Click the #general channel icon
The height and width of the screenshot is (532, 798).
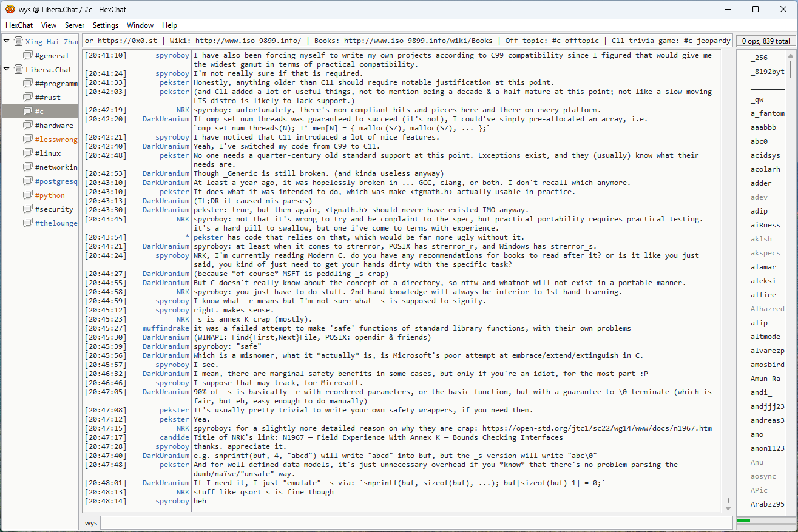coord(28,56)
